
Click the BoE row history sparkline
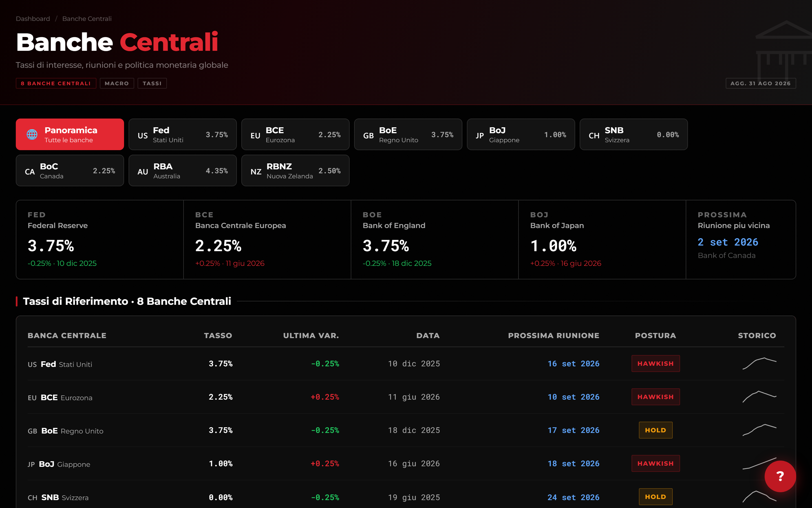click(x=759, y=430)
